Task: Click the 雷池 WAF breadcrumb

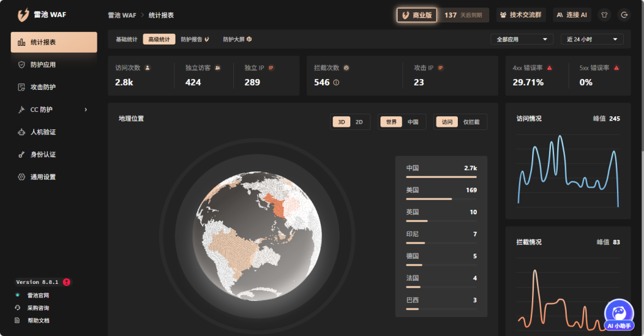Action: click(122, 15)
